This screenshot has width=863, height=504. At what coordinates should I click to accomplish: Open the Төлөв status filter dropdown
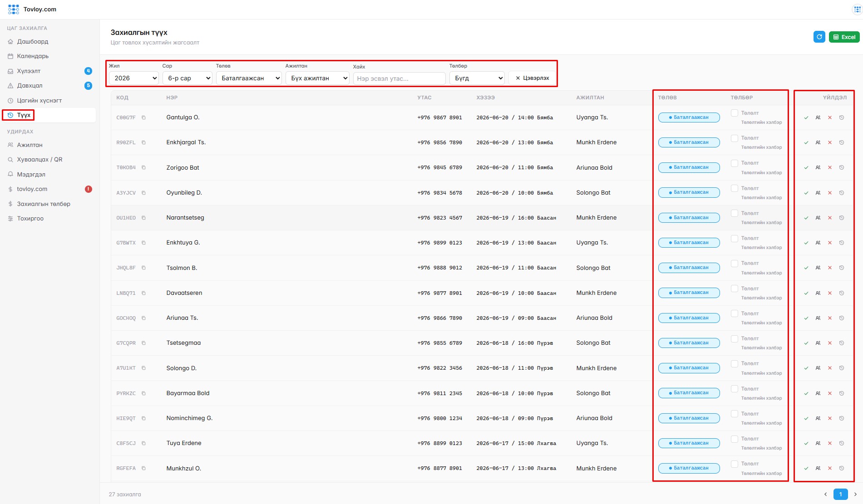coord(249,78)
